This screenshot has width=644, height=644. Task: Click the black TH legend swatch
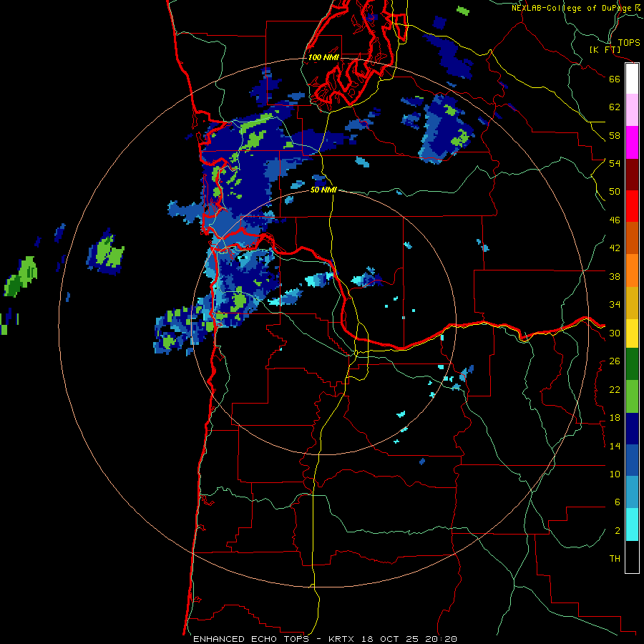632,557
